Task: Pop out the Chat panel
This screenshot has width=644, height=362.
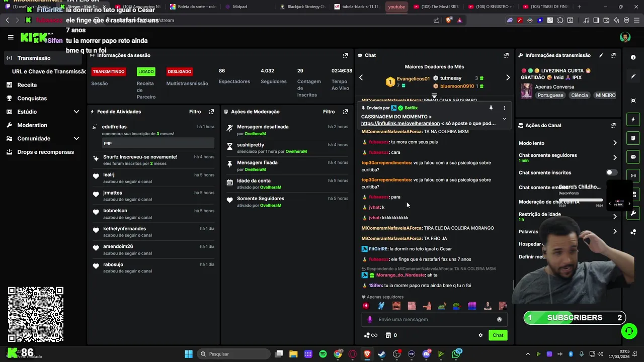Action: tap(506, 55)
